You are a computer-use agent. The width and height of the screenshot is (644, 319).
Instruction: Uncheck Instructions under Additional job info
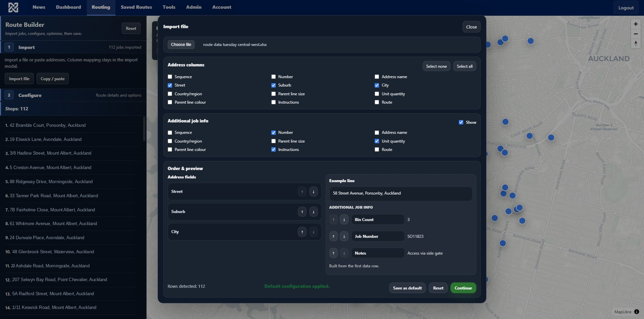pyautogui.click(x=274, y=150)
